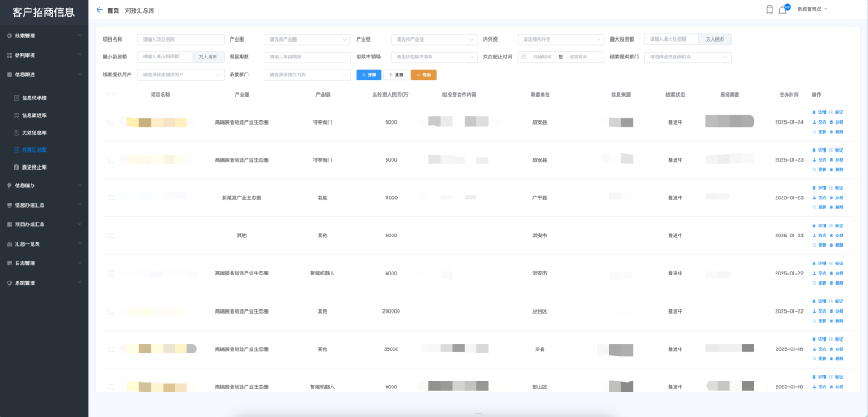Check the first table row checkbox

(x=111, y=122)
